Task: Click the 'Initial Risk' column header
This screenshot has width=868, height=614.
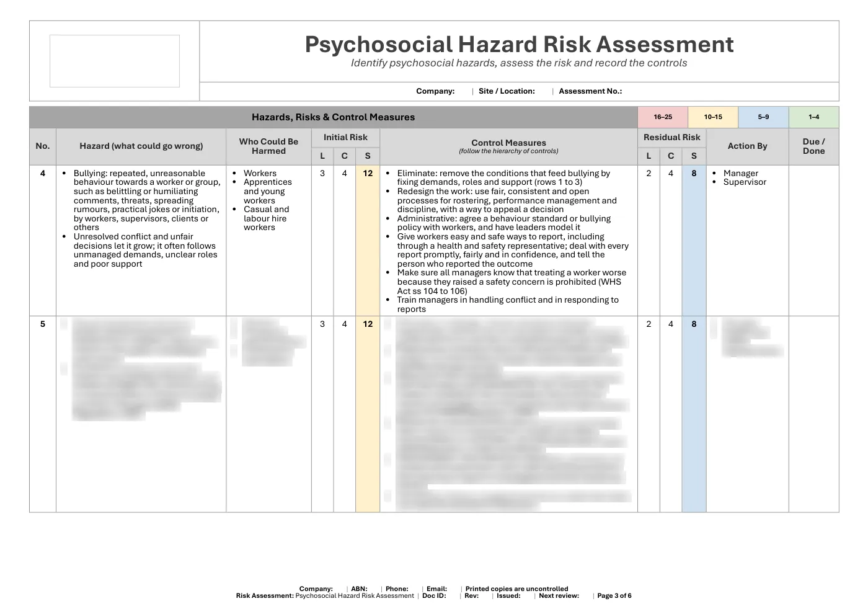Action: 345,138
